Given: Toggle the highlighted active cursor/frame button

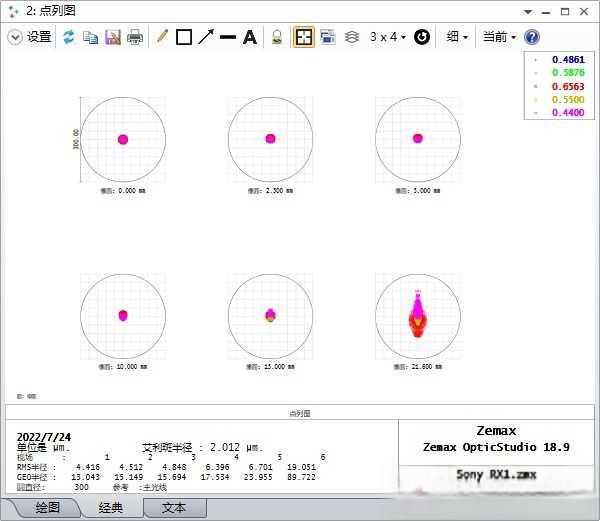Looking at the screenshot, I should tap(303, 37).
